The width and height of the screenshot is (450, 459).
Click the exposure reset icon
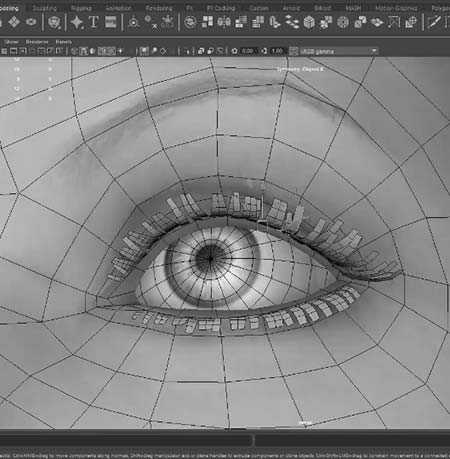click(235, 51)
